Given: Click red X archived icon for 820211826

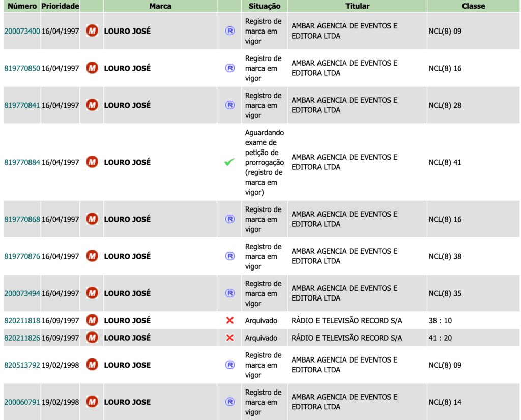Looking at the screenshot, I should pyautogui.click(x=229, y=338).
